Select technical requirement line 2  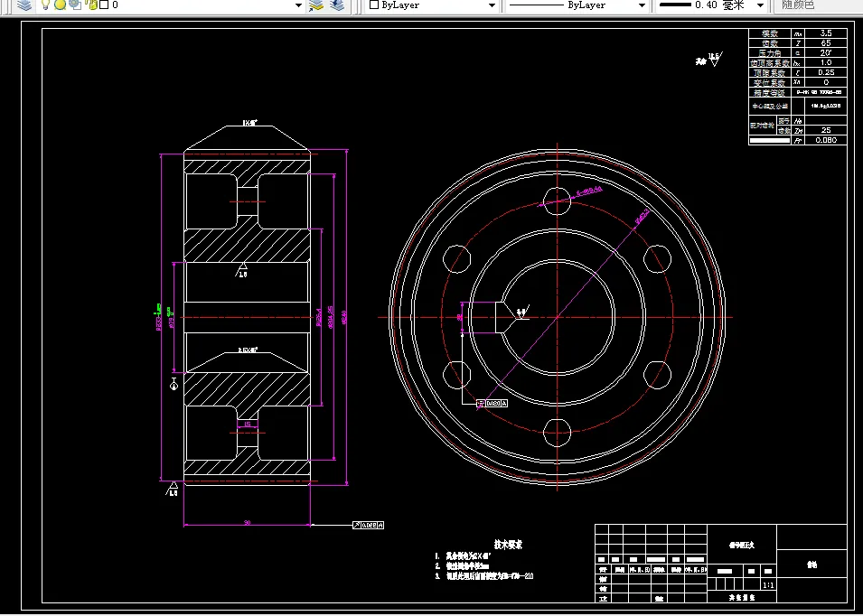(461, 566)
